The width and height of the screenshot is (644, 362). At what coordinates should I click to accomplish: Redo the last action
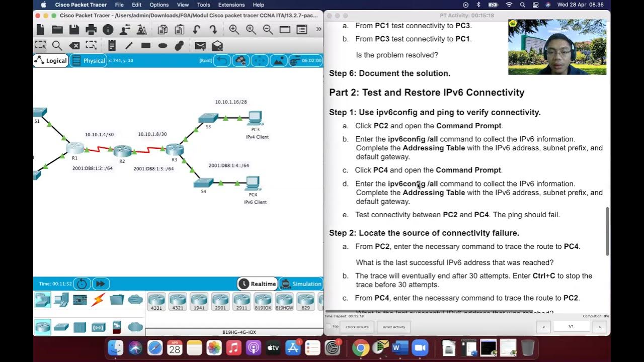213,30
